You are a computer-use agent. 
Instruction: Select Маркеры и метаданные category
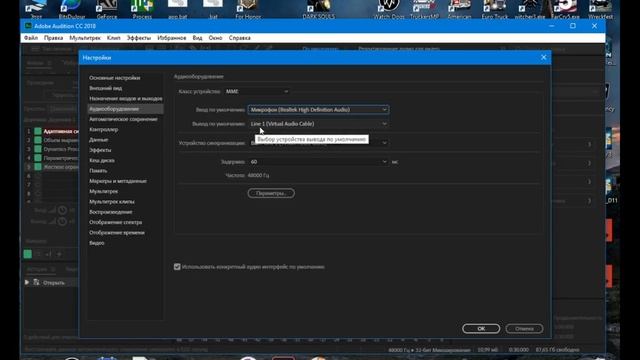click(118, 181)
